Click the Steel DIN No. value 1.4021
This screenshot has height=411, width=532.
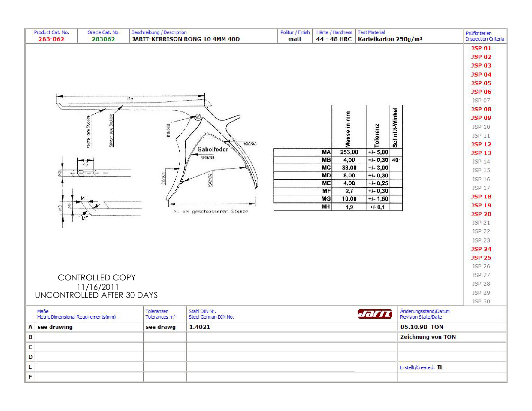199,327
